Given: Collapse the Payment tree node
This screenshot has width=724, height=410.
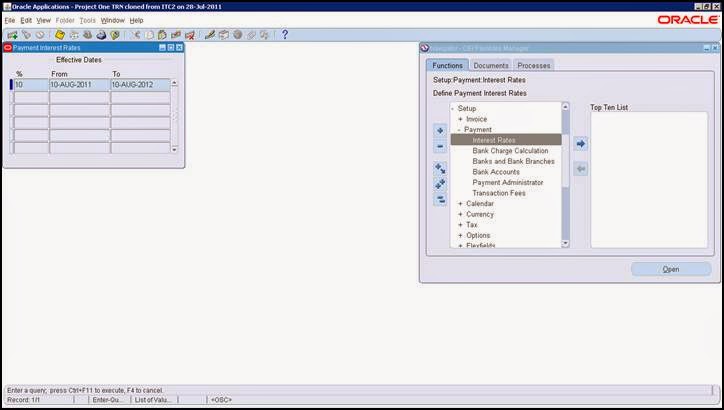Looking at the screenshot, I should coord(459,130).
